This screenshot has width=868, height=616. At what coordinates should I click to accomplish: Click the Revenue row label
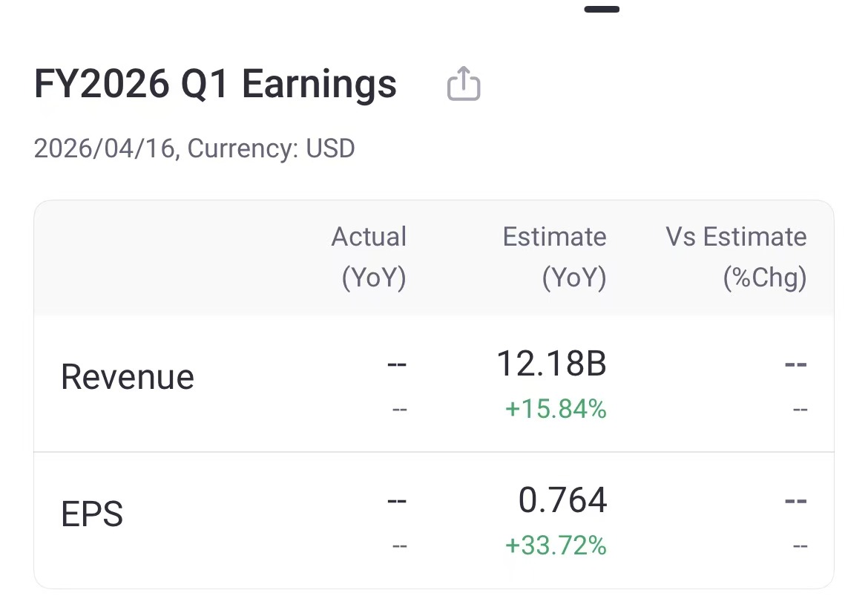pos(126,376)
